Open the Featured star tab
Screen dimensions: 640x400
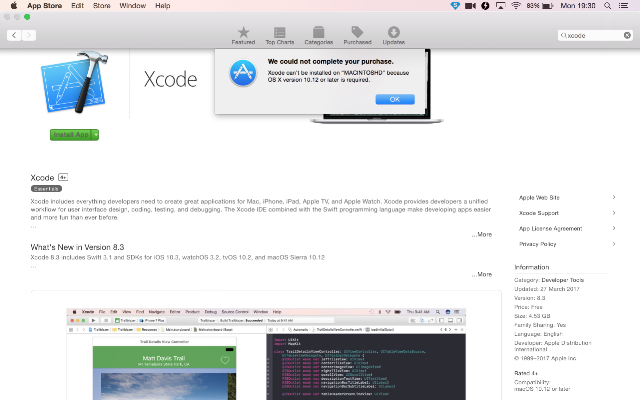click(243, 36)
